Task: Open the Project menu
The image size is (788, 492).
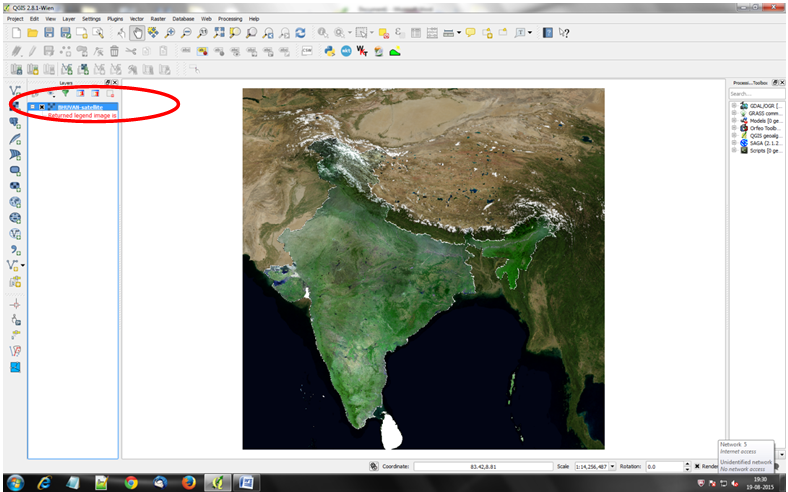Action: (x=15, y=19)
